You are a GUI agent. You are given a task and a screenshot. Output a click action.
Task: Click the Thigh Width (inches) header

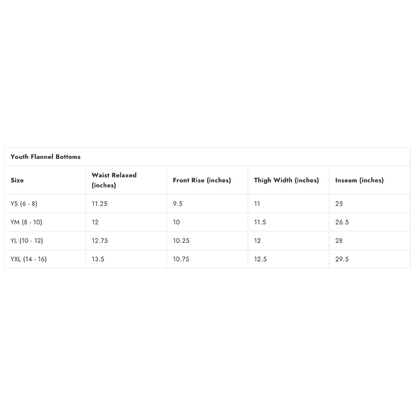click(286, 180)
